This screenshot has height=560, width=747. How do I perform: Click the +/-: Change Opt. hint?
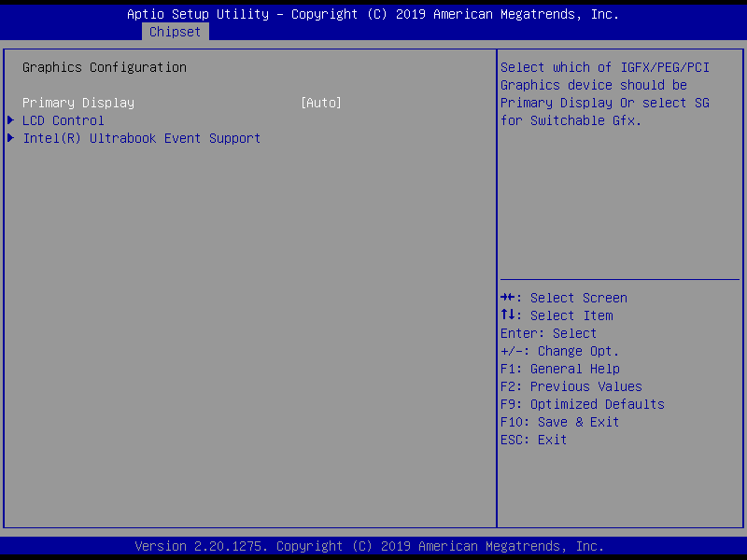pos(559,351)
